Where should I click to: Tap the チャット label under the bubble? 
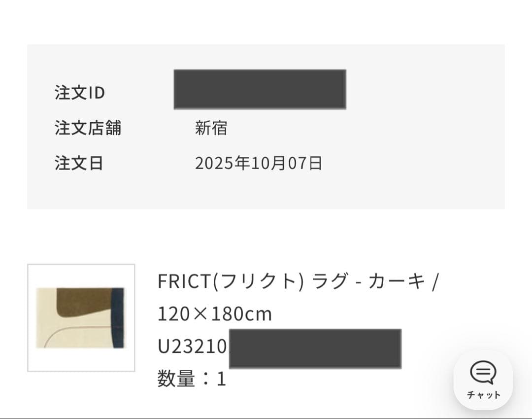click(483, 395)
